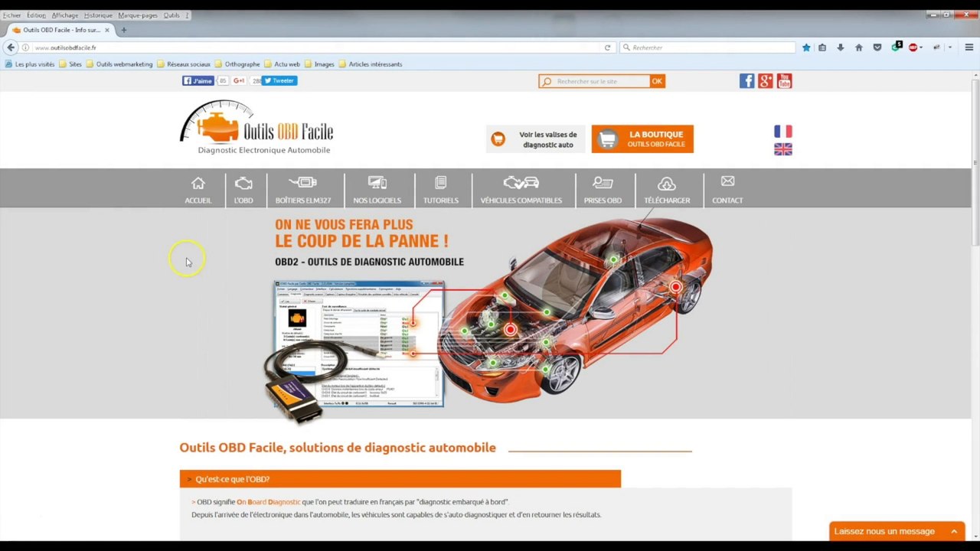Image resolution: width=980 pixels, height=551 pixels.
Task: Reload the page with the refresh icon
Action: click(607, 47)
